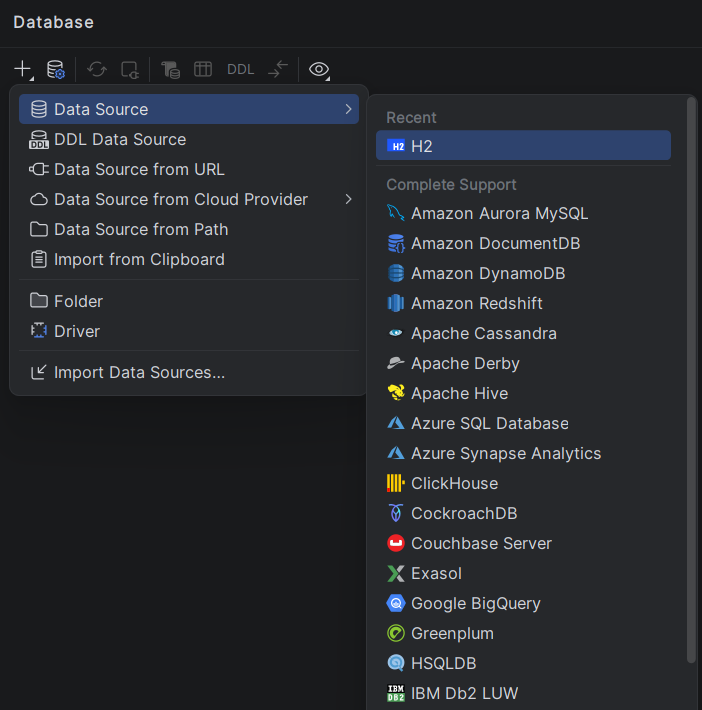Select the Driver menu item

click(x=77, y=331)
